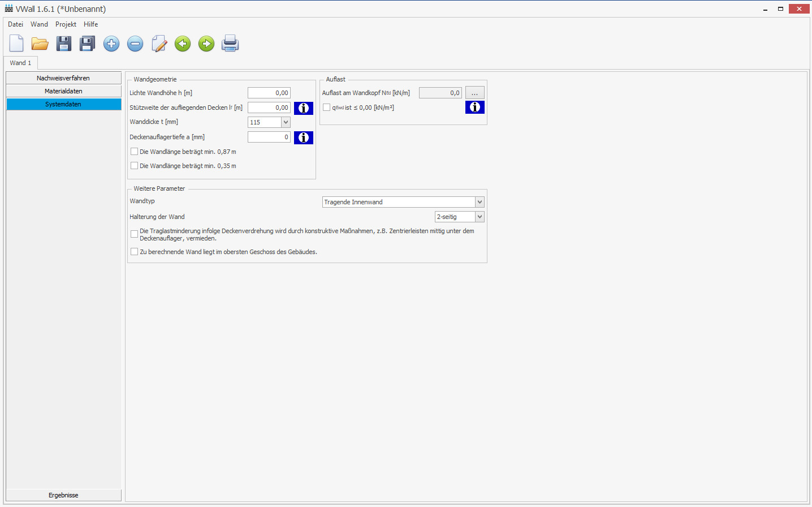Click the 'Halterung der Wand' label
This screenshot has width=812, height=507.
pyautogui.click(x=157, y=217)
